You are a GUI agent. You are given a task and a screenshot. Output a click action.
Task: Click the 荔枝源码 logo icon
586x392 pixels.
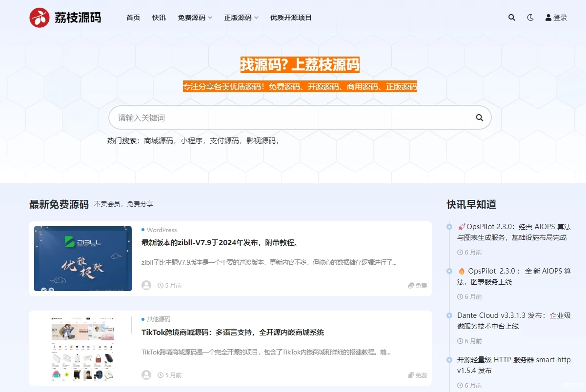(39, 18)
